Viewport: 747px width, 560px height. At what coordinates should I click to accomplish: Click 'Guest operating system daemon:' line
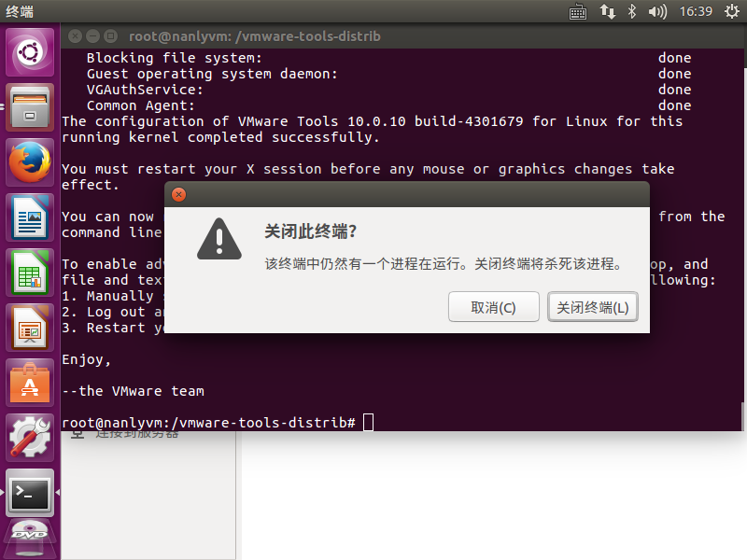tap(212, 74)
